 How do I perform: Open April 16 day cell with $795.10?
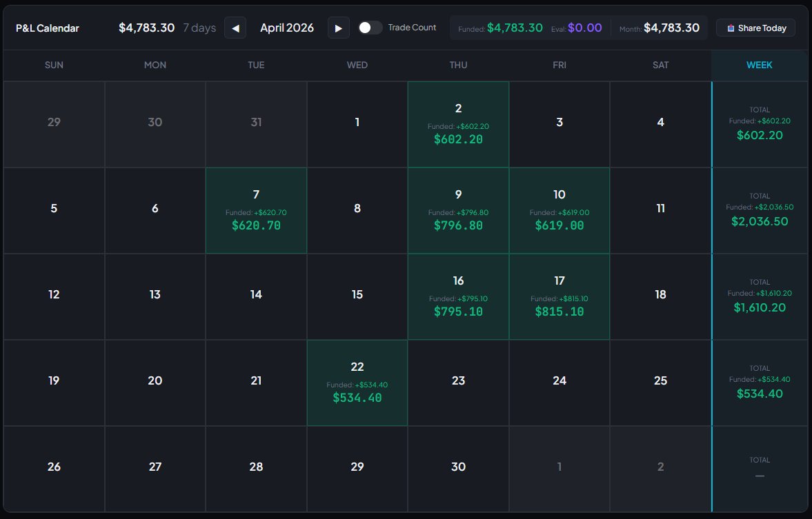click(x=458, y=296)
